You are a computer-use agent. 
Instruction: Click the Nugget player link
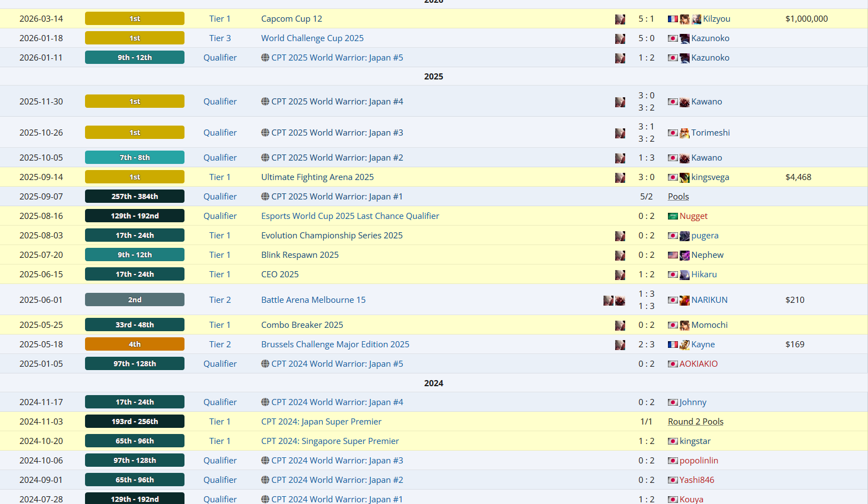tap(694, 216)
